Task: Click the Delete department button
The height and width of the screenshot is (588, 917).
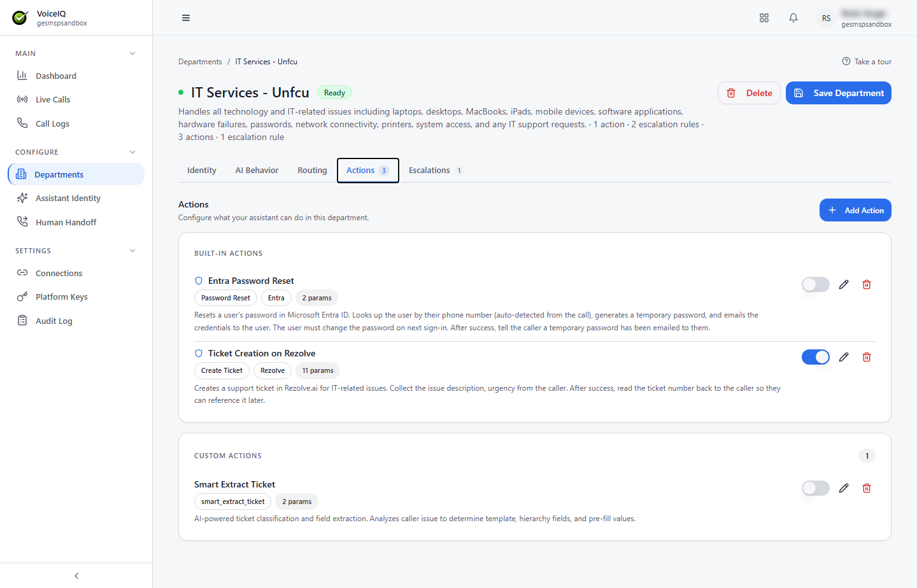Action: click(750, 93)
